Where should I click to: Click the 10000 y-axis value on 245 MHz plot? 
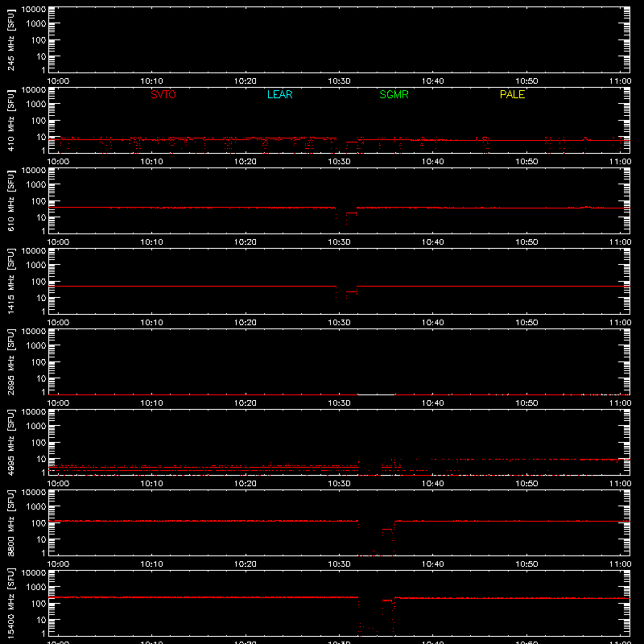point(34,9)
